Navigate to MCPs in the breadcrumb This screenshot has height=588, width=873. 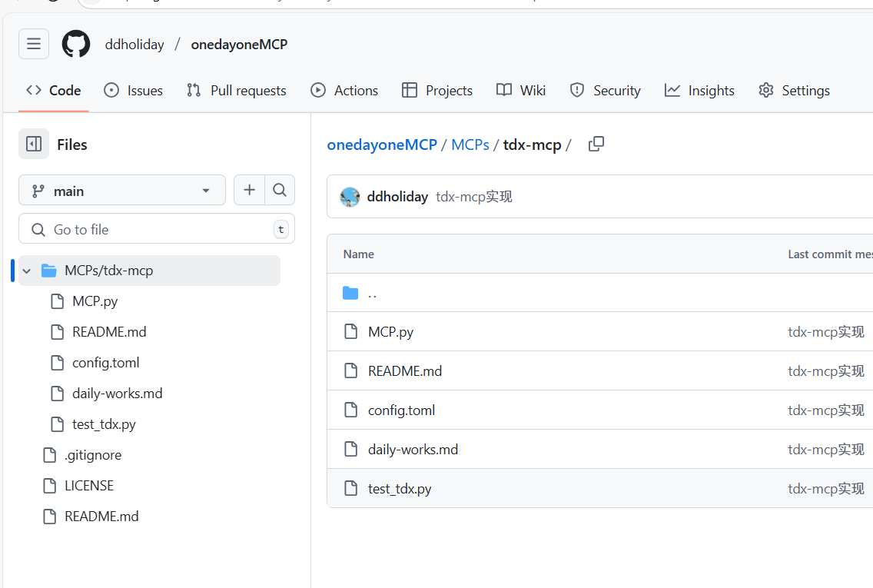tap(470, 145)
